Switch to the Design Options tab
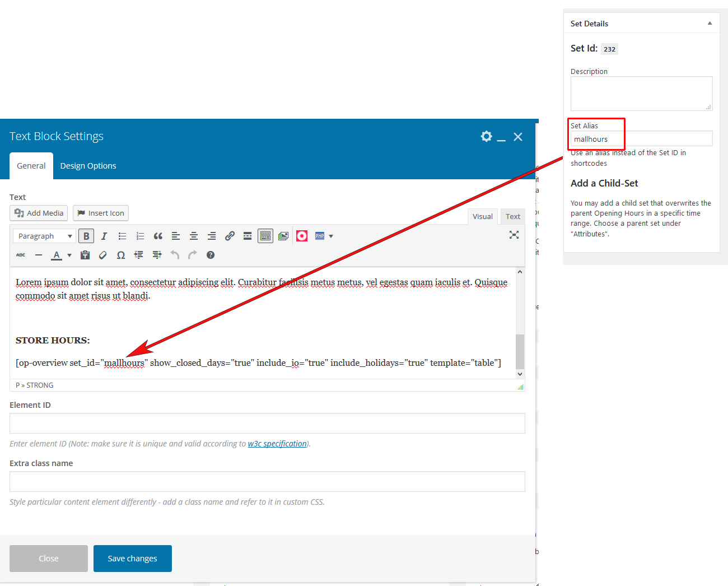 [88, 166]
